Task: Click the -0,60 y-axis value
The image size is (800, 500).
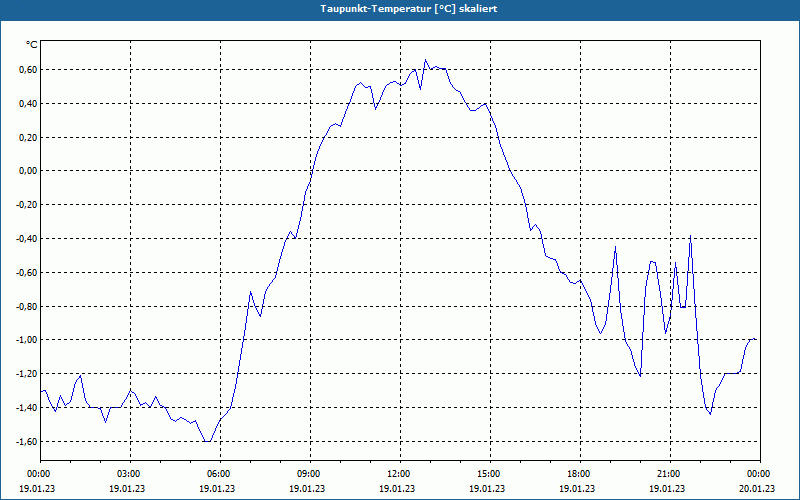Action: click(27, 272)
